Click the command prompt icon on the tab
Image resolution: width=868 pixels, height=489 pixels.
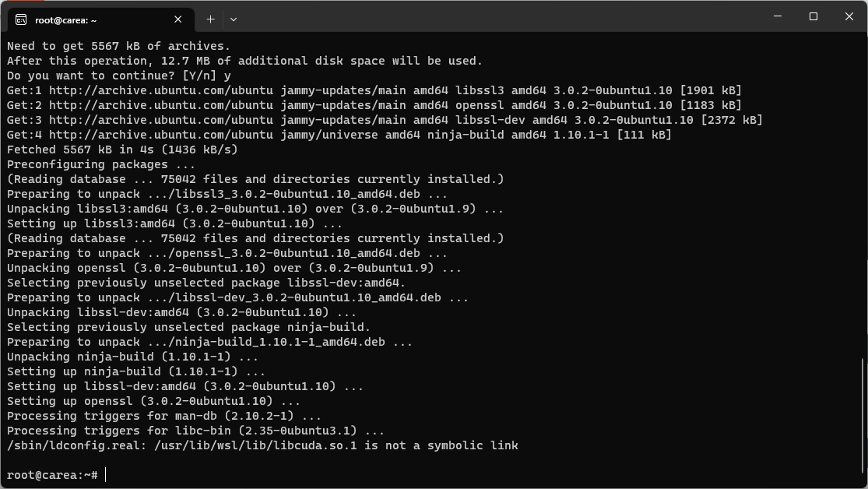[x=19, y=19]
